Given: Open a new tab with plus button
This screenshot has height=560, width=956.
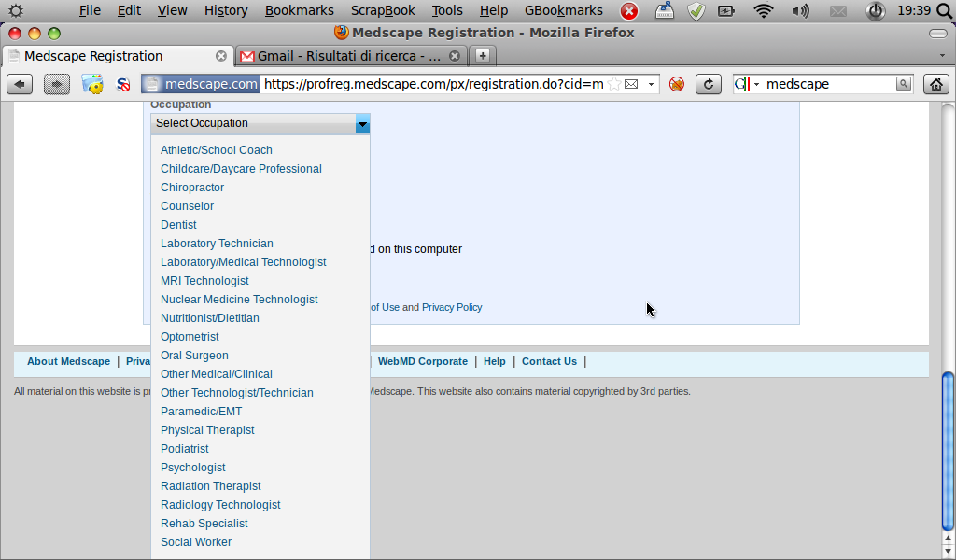Looking at the screenshot, I should [483, 55].
